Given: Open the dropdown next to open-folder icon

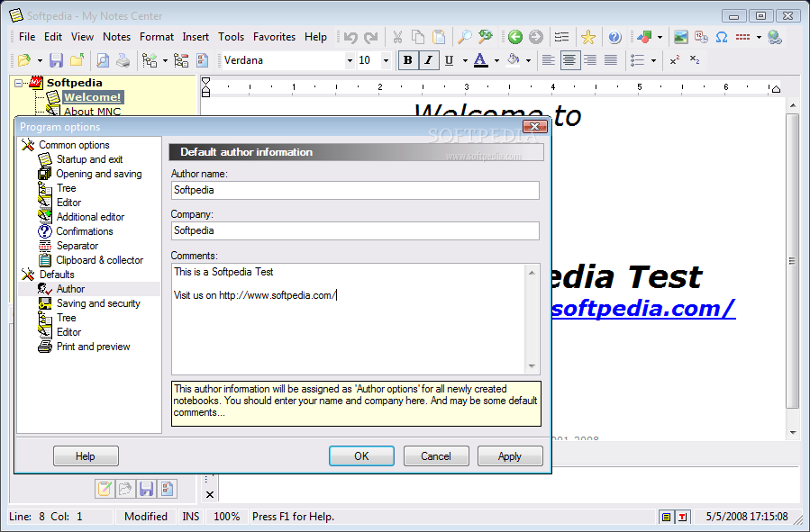Looking at the screenshot, I should point(40,60).
